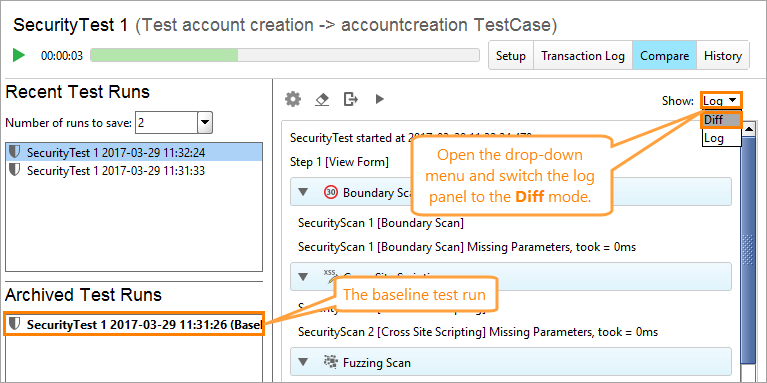Screen dimensions: 767x383
Task: Click the export log icon
Action: click(351, 99)
